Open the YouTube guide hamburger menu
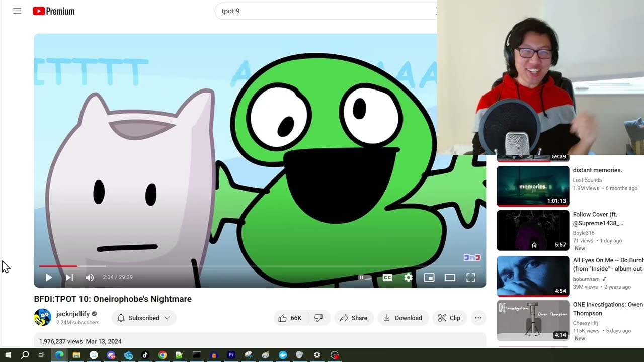 point(17,11)
